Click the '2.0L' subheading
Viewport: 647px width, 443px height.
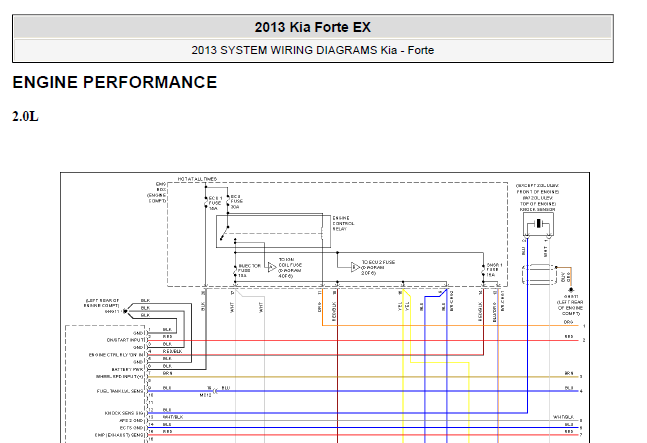[25, 117]
